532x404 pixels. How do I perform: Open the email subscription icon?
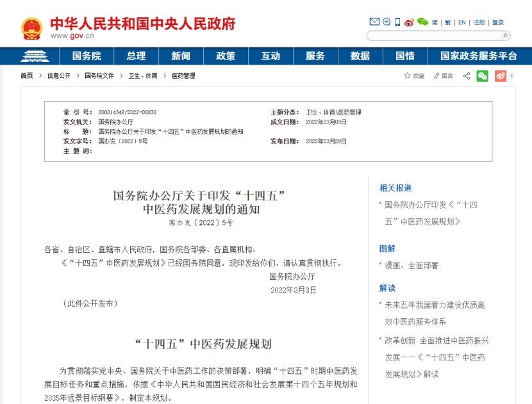point(374,21)
